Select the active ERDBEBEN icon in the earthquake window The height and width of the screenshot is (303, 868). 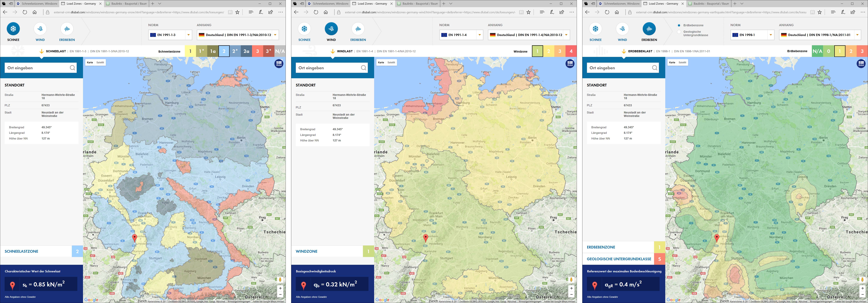[x=649, y=29]
